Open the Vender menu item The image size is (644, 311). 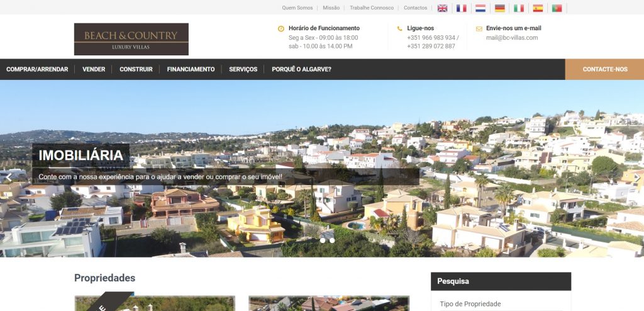(94, 69)
